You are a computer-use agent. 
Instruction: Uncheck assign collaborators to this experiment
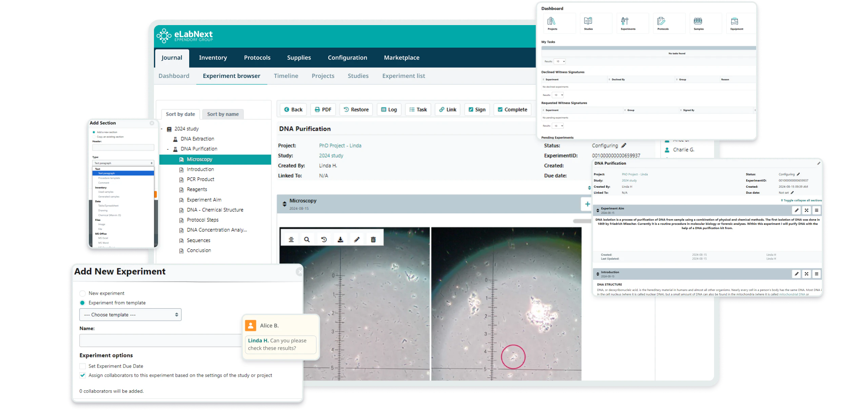click(x=82, y=375)
